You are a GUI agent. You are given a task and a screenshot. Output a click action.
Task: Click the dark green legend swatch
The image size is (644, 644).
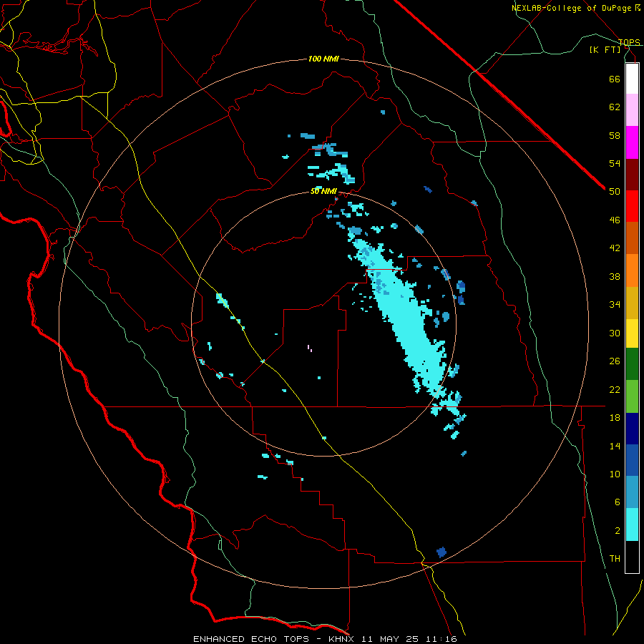click(632, 364)
